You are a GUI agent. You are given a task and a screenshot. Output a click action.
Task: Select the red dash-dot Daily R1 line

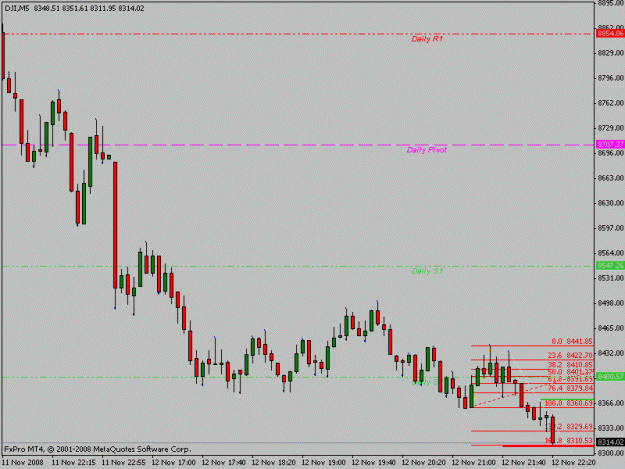(297, 34)
